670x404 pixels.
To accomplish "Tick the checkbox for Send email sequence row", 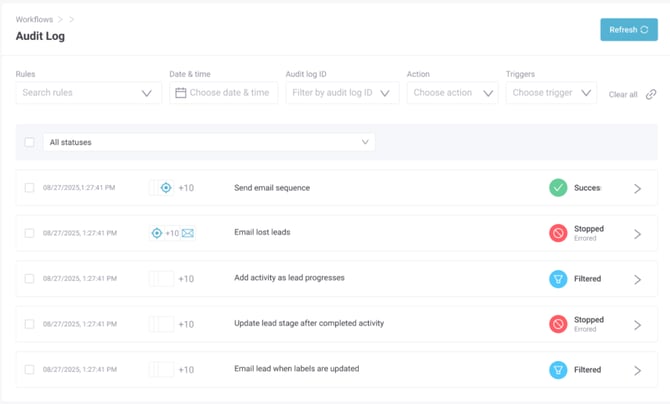I will tap(29, 188).
